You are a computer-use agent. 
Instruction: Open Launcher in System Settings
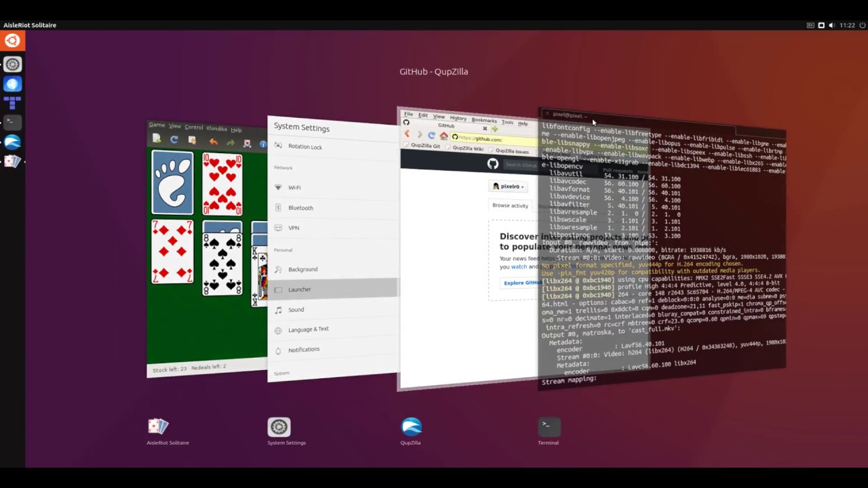[334, 289]
